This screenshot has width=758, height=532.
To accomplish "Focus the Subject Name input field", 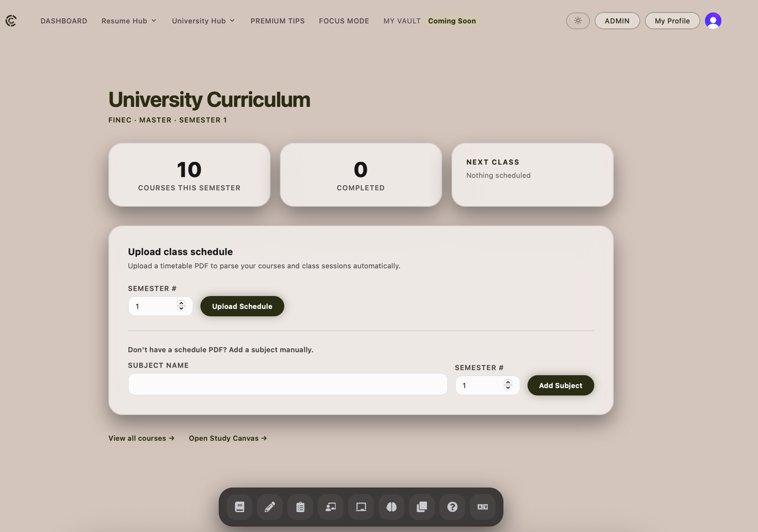I will click(288, 384).
